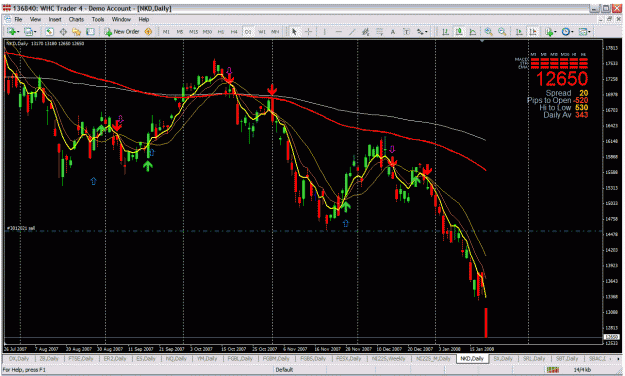
Task: Switch timeframe to M1
Action: tap(166, 31)
